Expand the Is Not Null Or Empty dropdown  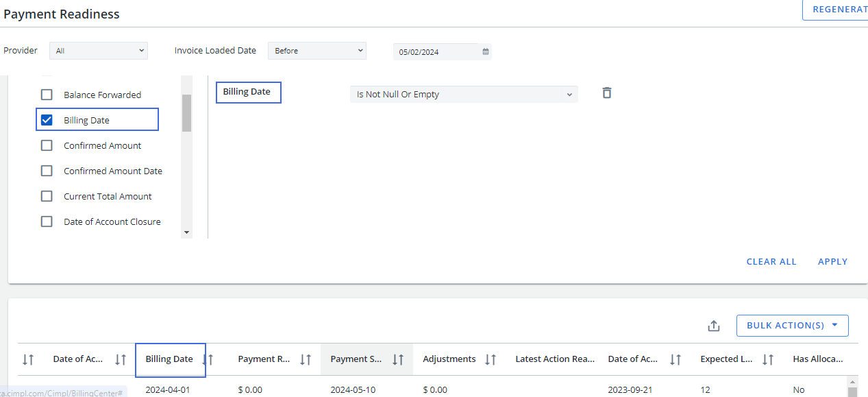point(463,95)
